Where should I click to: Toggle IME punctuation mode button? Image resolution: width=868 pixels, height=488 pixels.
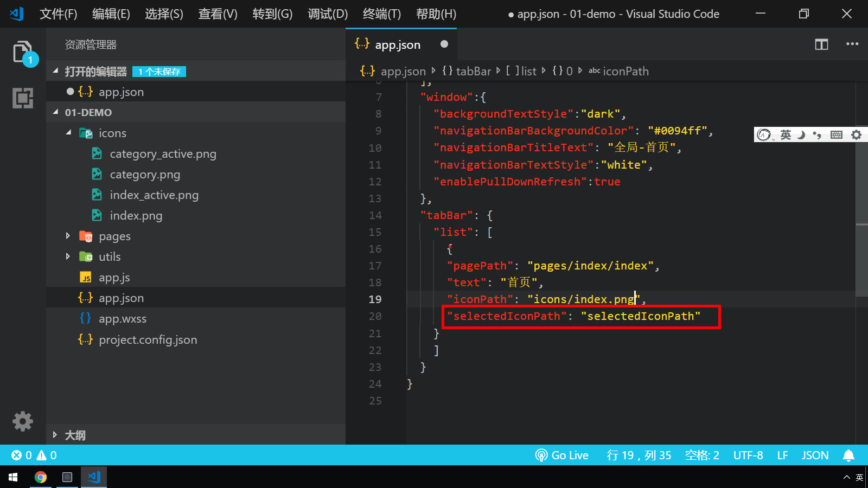(x=818, y=135)
